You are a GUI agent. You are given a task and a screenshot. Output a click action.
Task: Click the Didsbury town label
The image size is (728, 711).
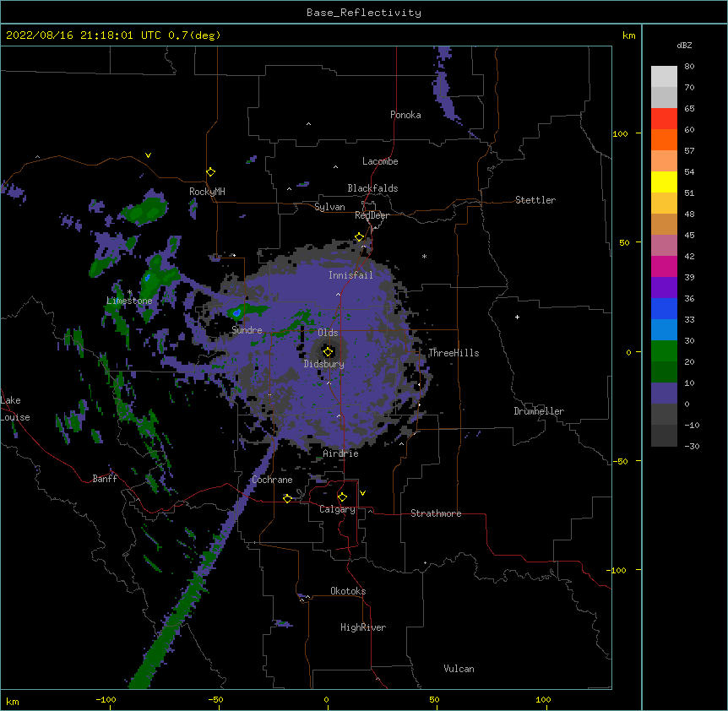point(323,364)
